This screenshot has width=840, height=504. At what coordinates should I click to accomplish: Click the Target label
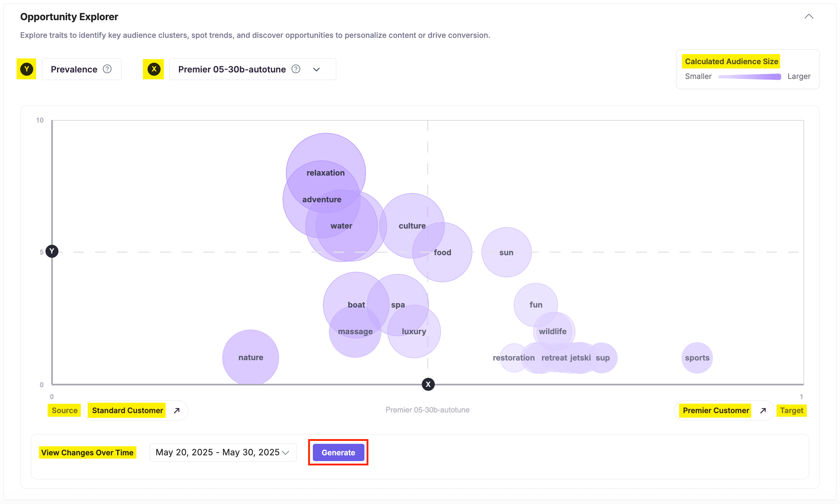(x=792, y=410)
